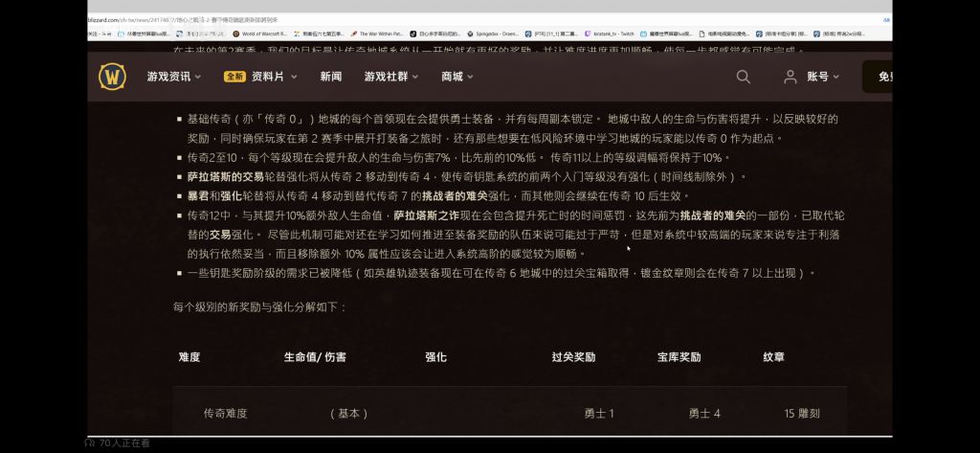Click the 纹章 column header
Viewport: 980px width, 453px height.
coord(773,357)
